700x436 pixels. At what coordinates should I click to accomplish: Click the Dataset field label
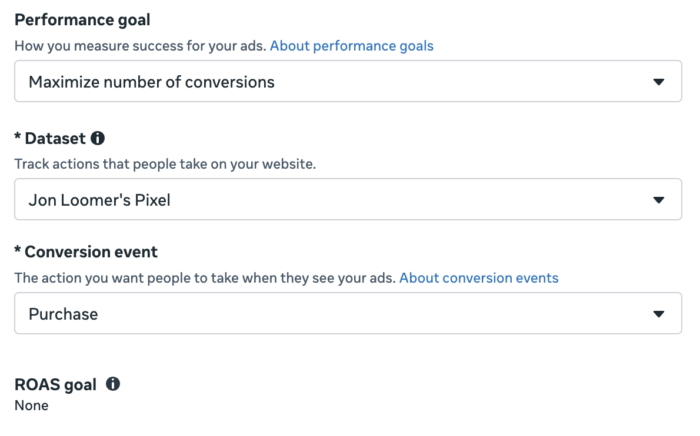(x=55, y=138)
